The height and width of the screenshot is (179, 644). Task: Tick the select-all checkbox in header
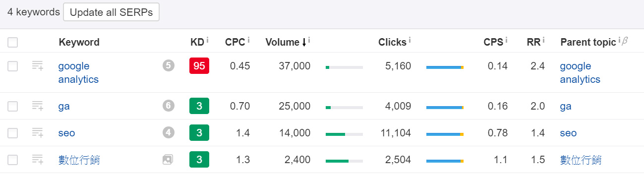tap(13, 43)
